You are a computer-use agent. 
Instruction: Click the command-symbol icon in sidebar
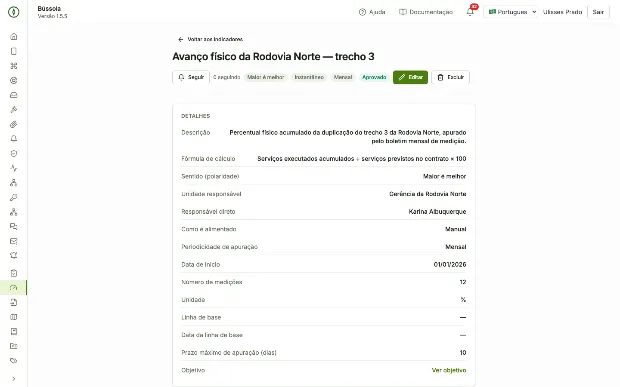coord(13,66)
